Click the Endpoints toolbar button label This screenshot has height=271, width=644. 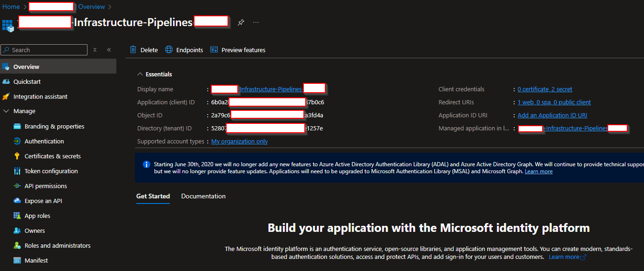pyautogui.click(x=189, y=50)
